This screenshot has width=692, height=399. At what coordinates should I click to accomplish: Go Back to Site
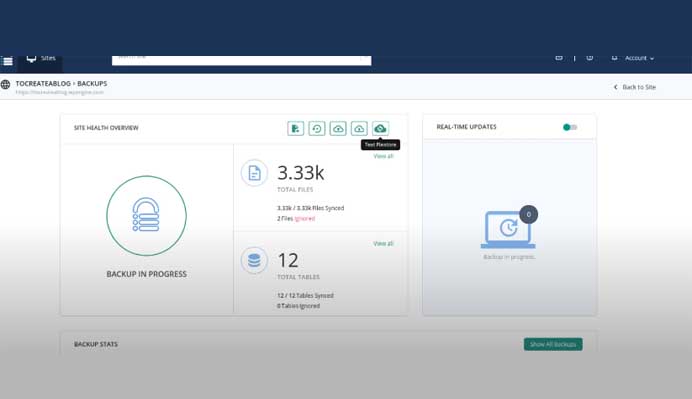click(x=635, y=87)
